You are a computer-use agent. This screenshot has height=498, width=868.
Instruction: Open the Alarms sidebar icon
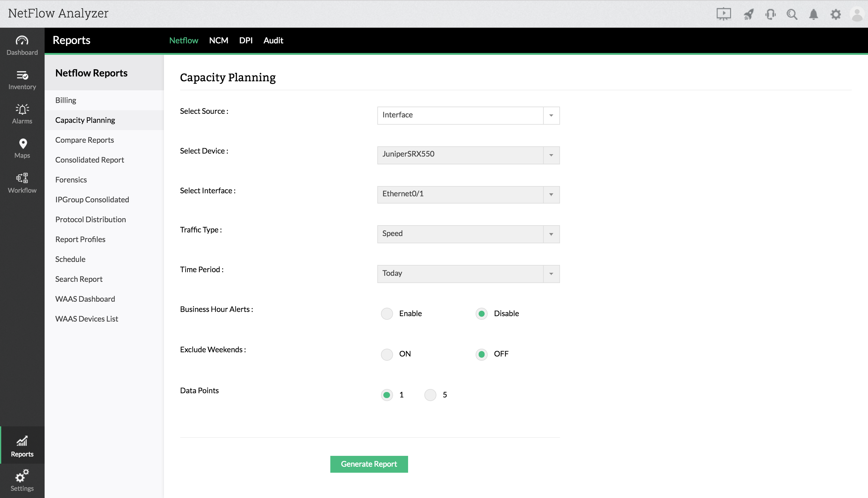22,114
